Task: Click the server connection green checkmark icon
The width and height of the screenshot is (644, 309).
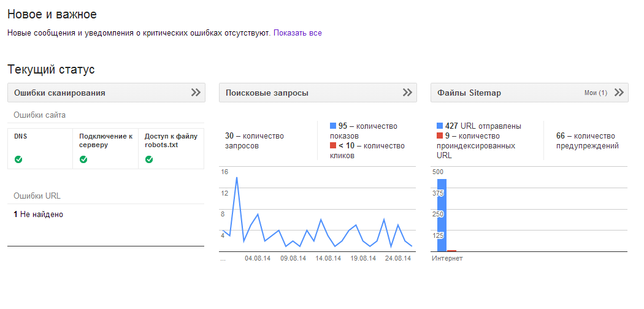Action: pyautogui.click(x=83, y=159)
